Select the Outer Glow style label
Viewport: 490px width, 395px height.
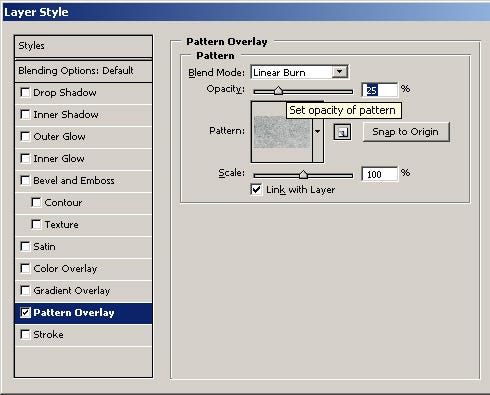[x=59, y=137]
